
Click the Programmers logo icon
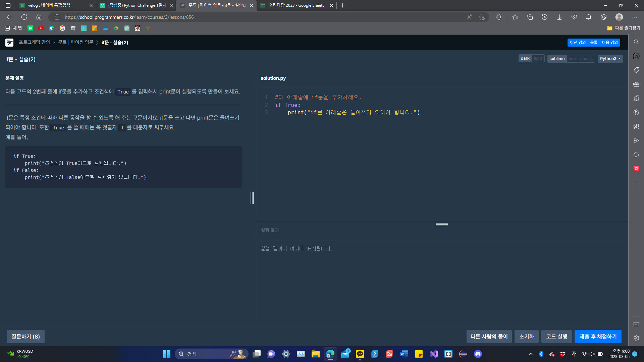click(9, 42)
